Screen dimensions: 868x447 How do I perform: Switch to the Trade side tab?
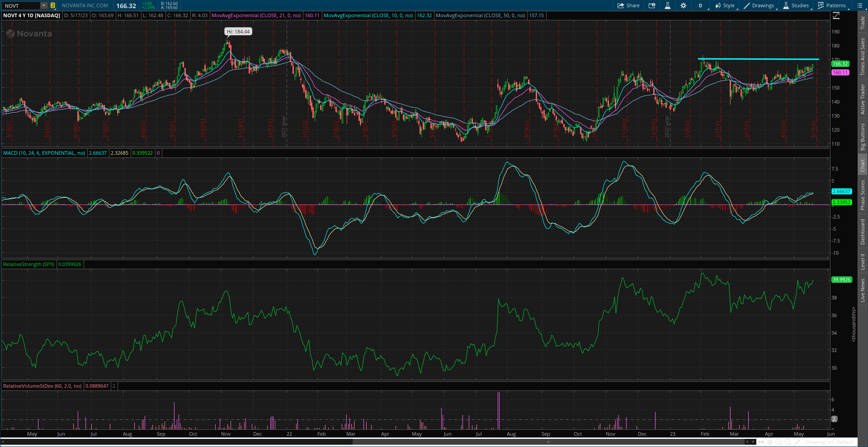pyautogui.click(x=863, y=22)
